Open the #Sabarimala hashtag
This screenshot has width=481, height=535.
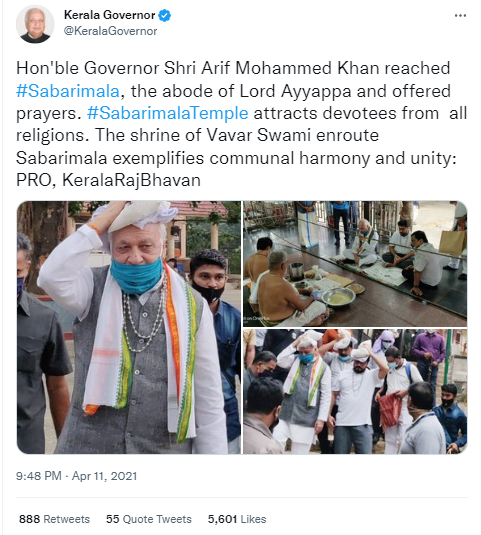[x=68, y=91]
